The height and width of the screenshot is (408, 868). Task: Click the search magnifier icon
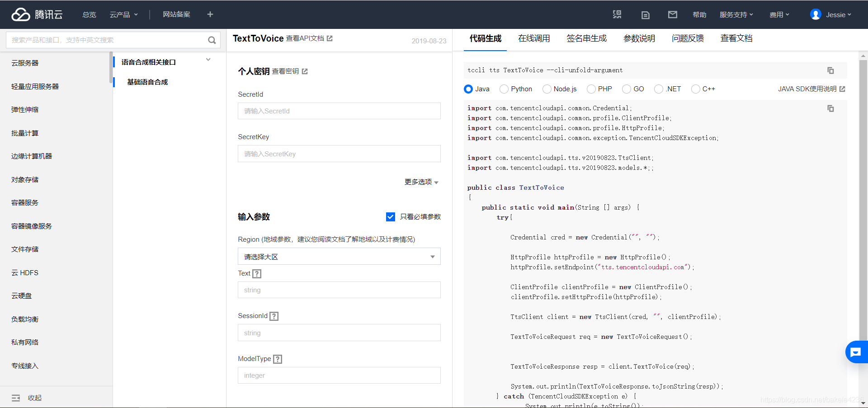[x=212, y=40]
